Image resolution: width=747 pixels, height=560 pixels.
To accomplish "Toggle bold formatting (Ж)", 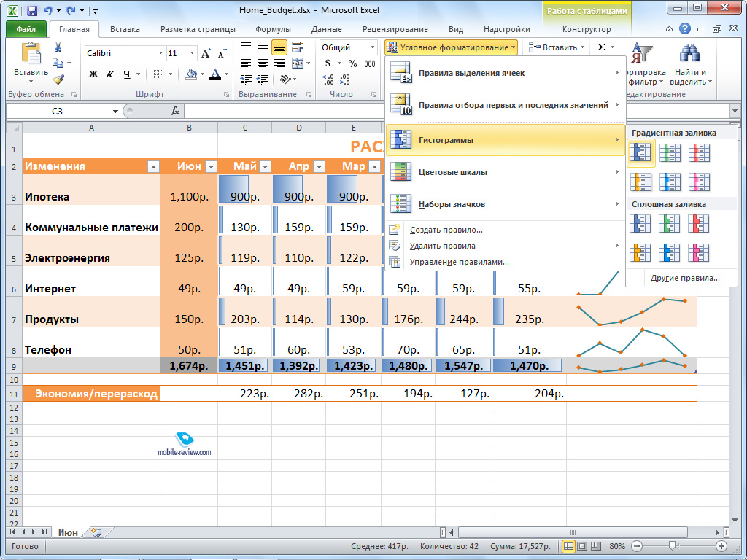I will (x=93, y=74).
